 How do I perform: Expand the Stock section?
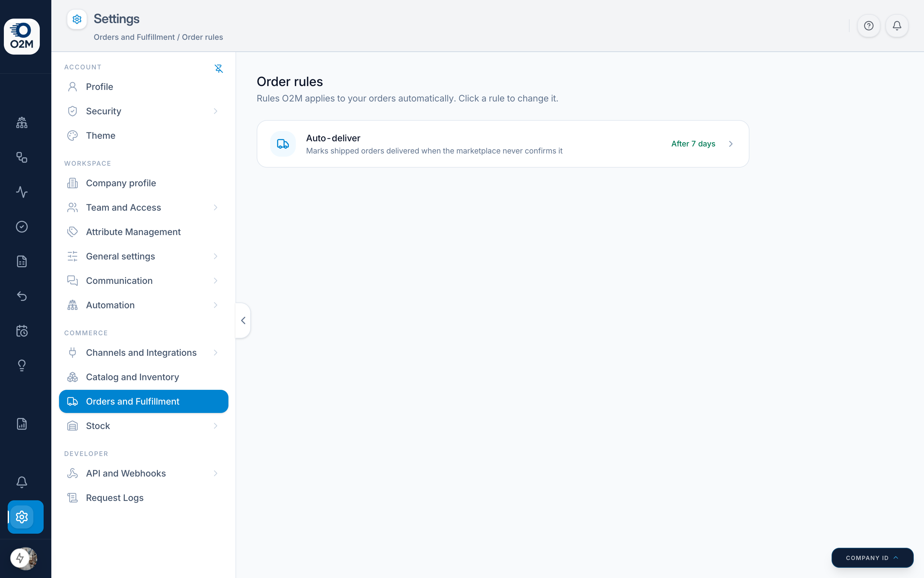point(143,426)
